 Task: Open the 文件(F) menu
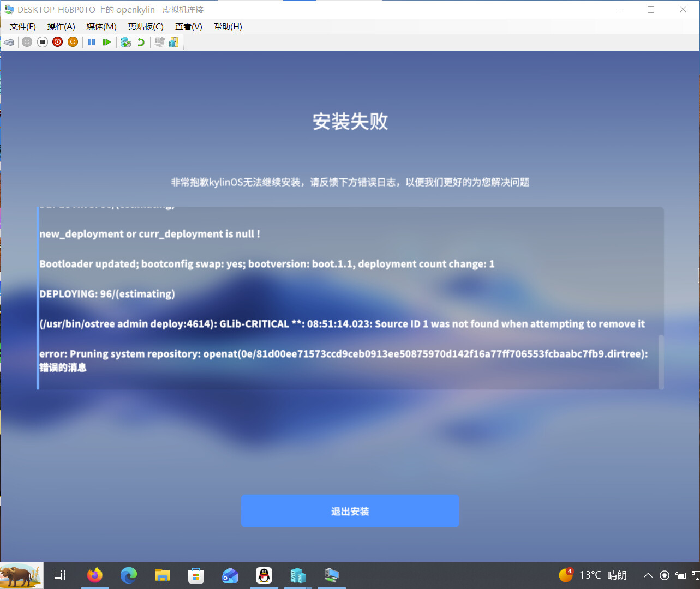22,27
